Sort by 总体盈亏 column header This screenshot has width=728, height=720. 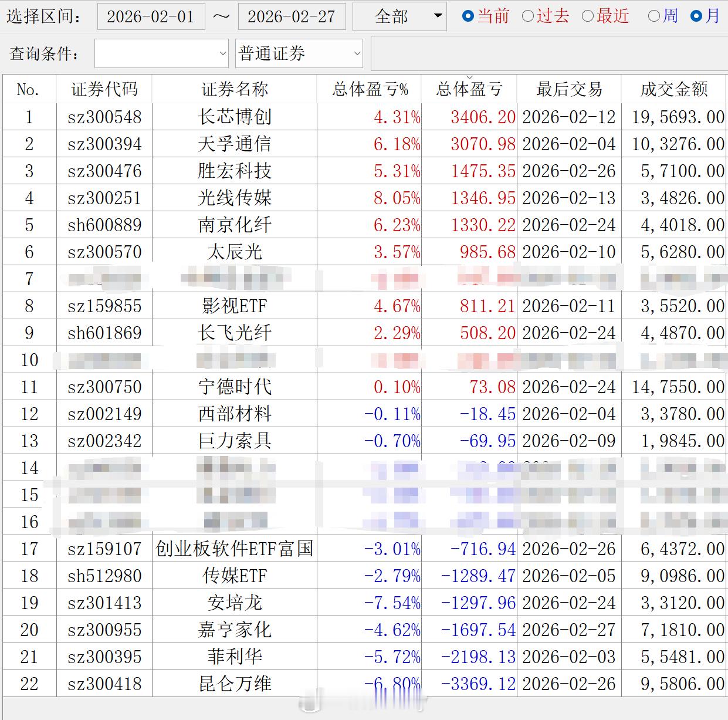pos(469,89)
